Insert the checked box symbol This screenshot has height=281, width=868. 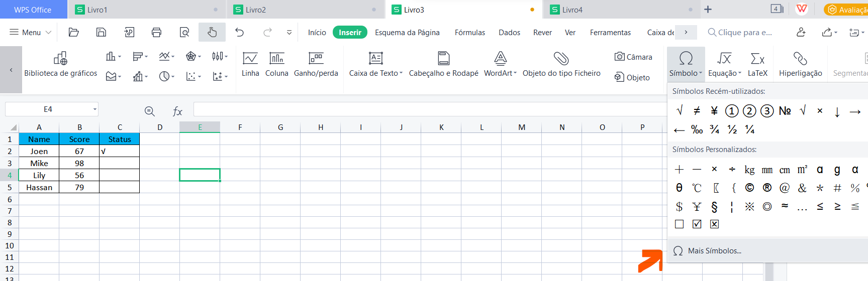coord(697,224)
